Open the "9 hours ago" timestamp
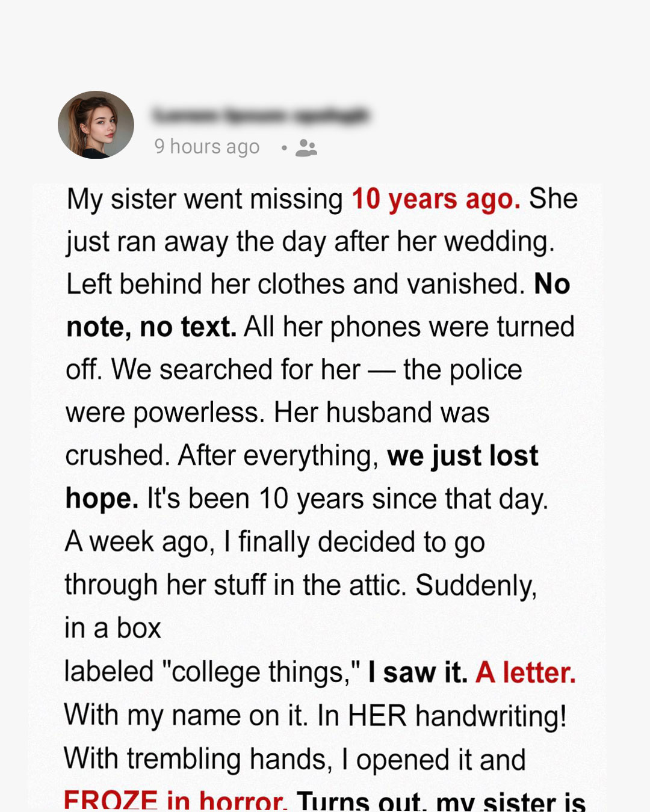This screenshot has width=650, height=812. coord(206,147)
